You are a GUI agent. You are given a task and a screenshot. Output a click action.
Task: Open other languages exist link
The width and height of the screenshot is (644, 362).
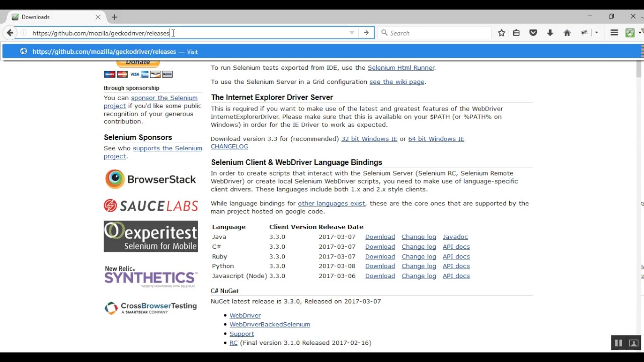click(x=332, y=203)
